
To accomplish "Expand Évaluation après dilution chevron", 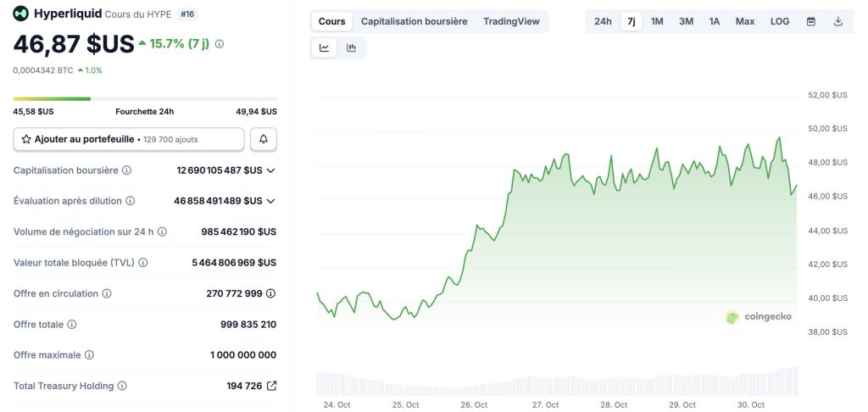I will point(271,201).
